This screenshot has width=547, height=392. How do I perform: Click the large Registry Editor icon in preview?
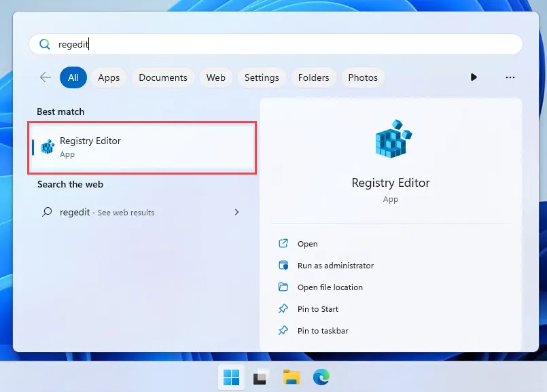click(393, 139)
